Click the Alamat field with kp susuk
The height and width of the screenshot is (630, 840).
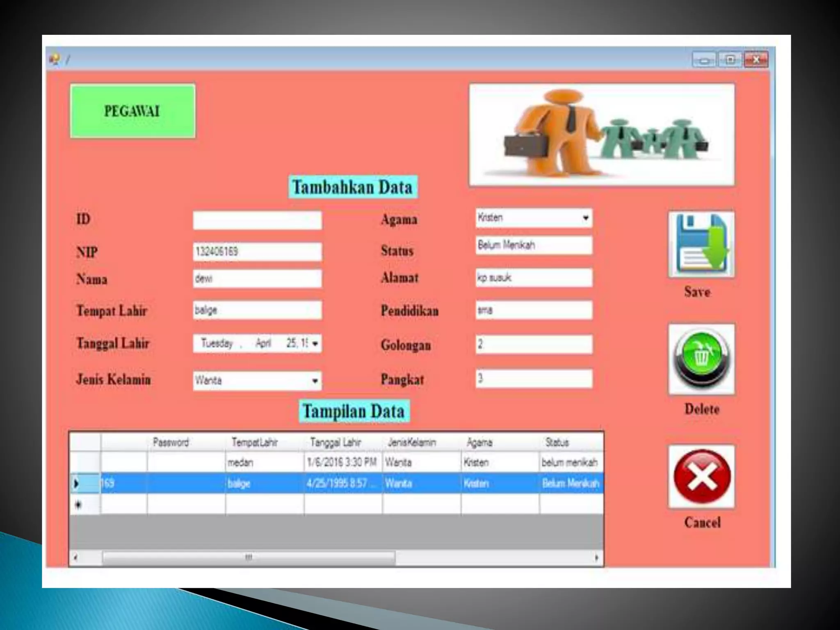click(x=534, y=278)
